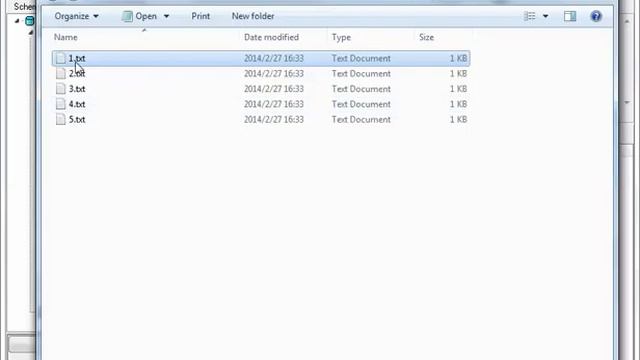Click the 1 KB size of 5.txt
The width and height of the screenshot is (640, 360).
click(x=458, y=119)
